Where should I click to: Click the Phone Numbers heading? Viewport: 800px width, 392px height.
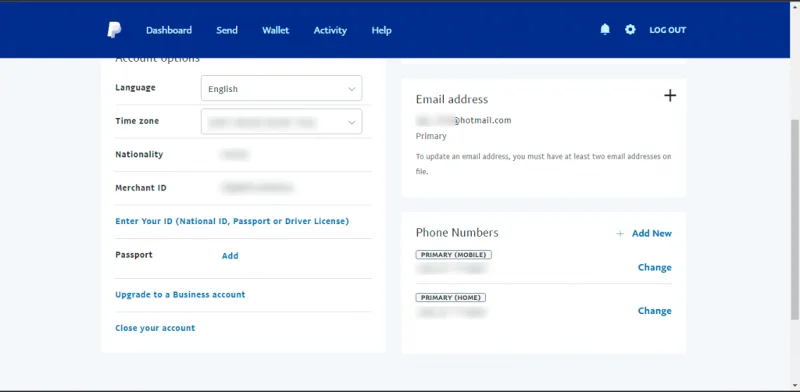pos(457,233)
